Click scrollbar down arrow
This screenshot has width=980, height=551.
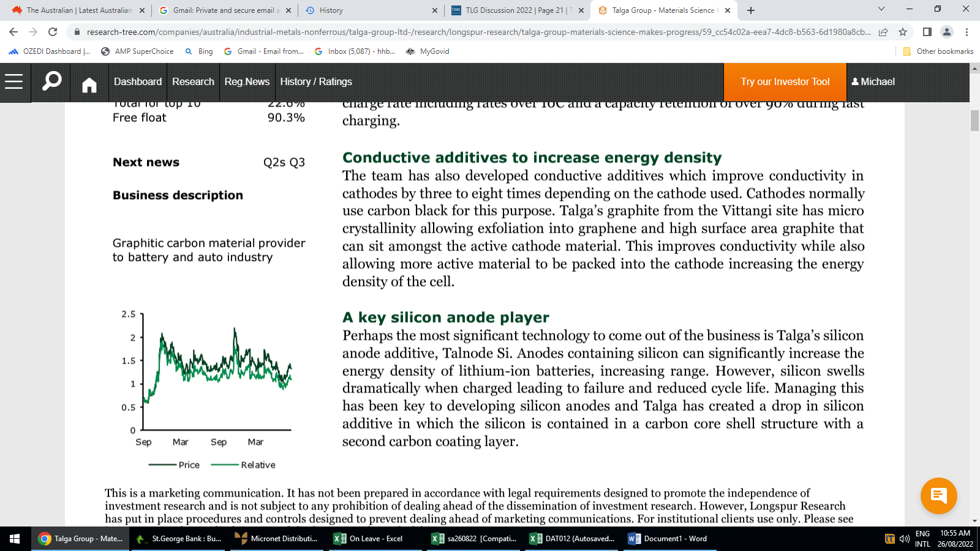click(974, 521)
